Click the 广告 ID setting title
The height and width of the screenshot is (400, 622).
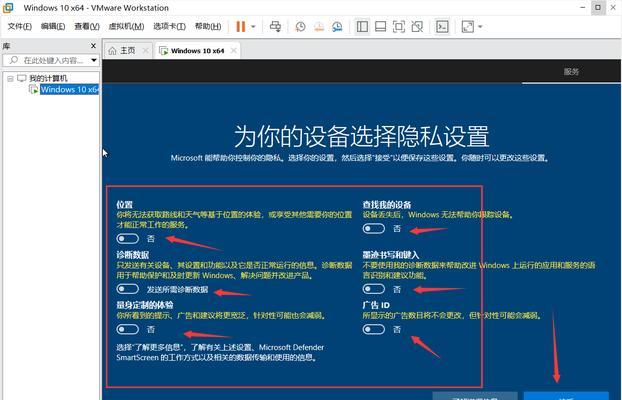point(376,305)
